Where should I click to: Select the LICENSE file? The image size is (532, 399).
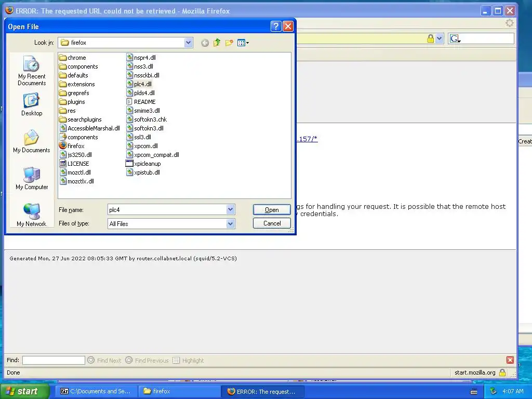(74, 164)
